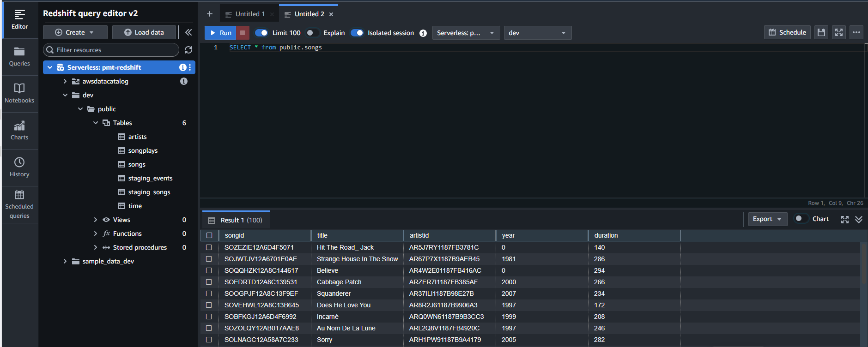Viewport: 868px width, 347px height.
Task: Select the staging_events table
Action: tap(150, 178)
